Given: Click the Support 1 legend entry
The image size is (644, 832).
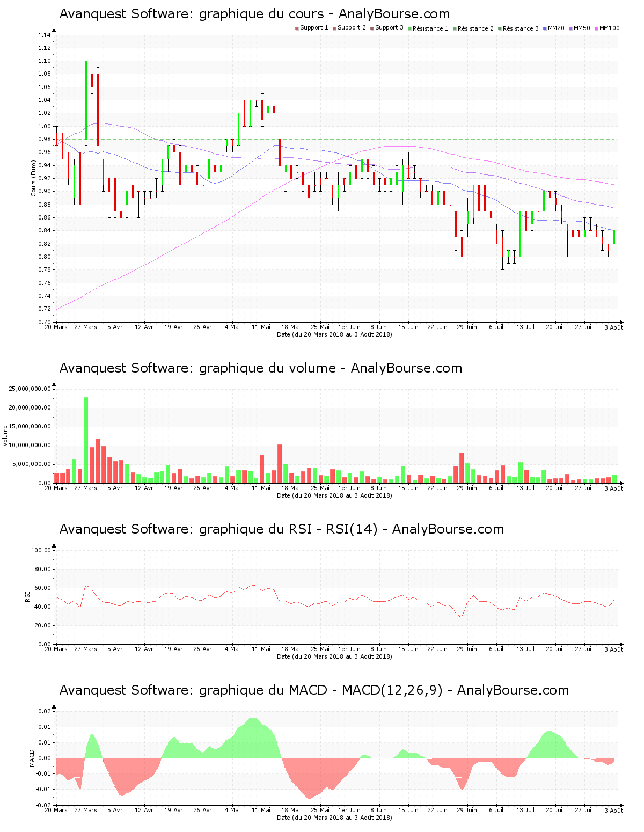Looking at the screenshot, I should pos(312,28).
